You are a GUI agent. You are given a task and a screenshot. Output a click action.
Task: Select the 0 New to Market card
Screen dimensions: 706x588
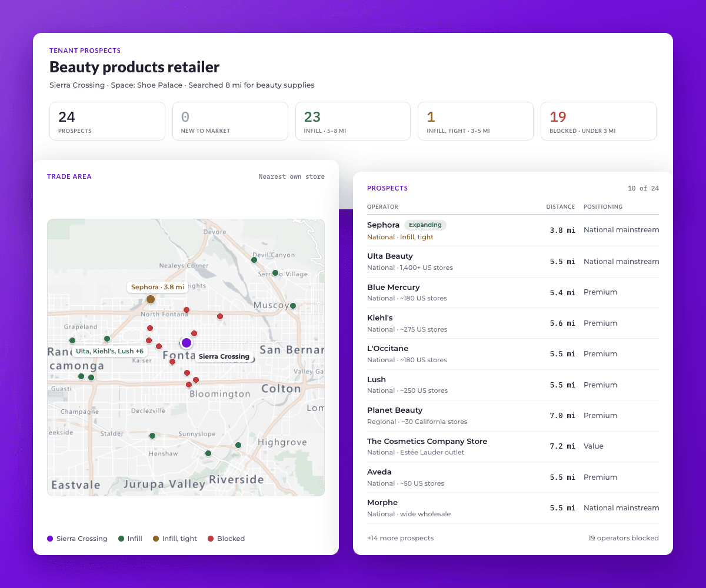(x=230, y=121)
